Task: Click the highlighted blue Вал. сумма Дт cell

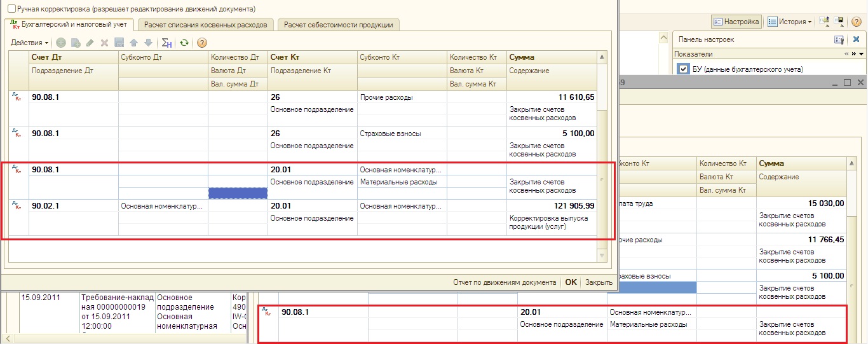Action: pyautogui.click(x=237, y=193)
